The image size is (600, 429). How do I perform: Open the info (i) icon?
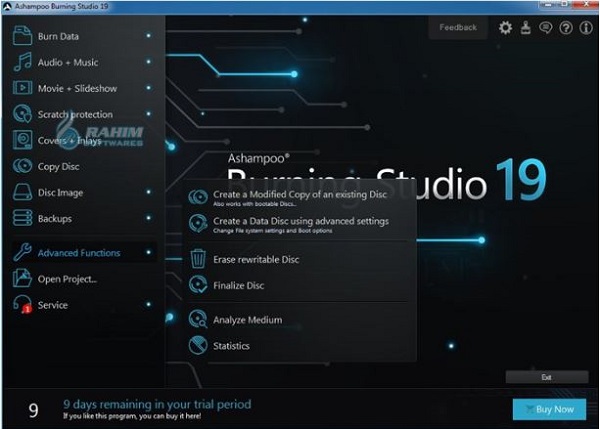click(x=586, y=28)
